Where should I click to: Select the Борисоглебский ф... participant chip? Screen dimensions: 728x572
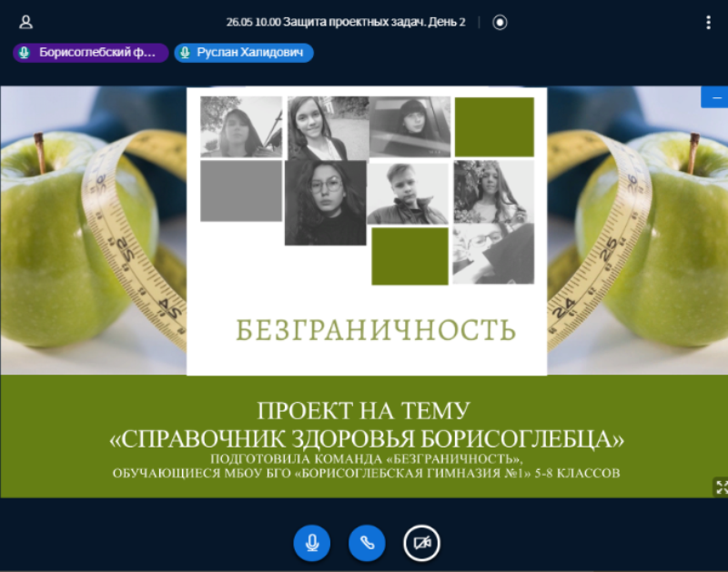(91, 53)
